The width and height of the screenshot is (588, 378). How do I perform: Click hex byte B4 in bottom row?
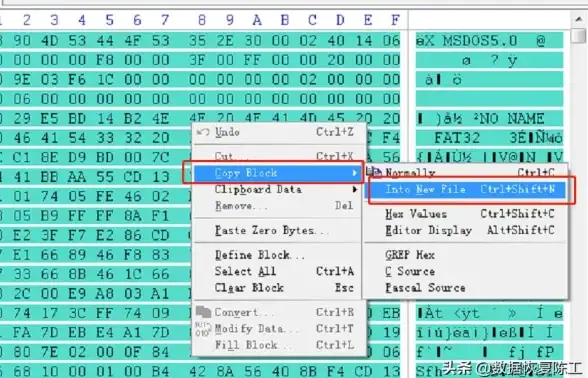coord(160,371)
